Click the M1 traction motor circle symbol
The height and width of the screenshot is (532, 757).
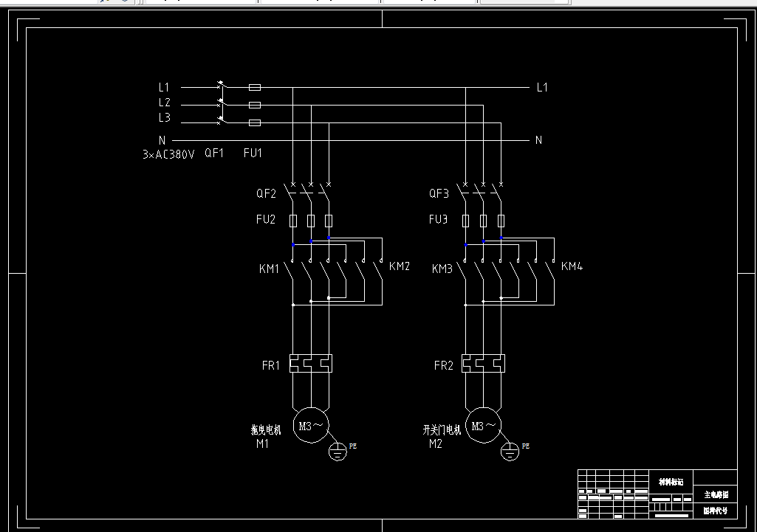tap(311, 426)
